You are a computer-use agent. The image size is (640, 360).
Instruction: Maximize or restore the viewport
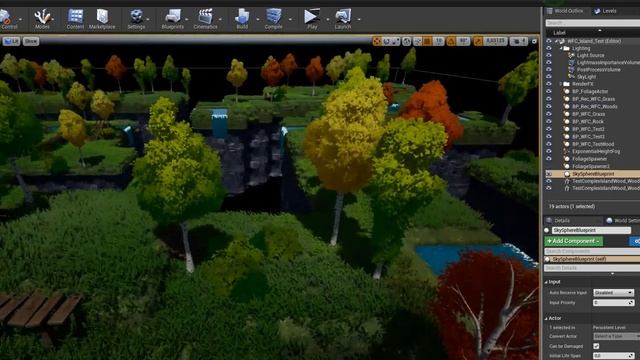click(x=534, y=41)
